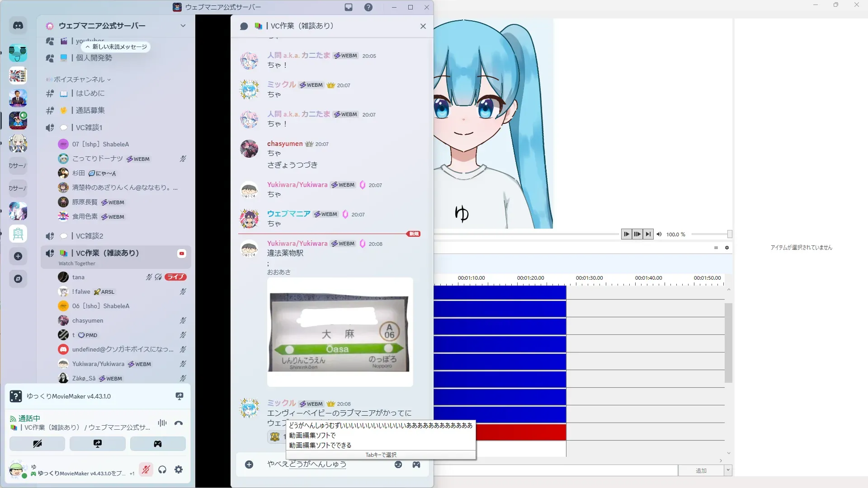The height and width of the screenshot is (488, 868).
Task: Adjust the preview volume slider
Action: (x=729, y=234)
